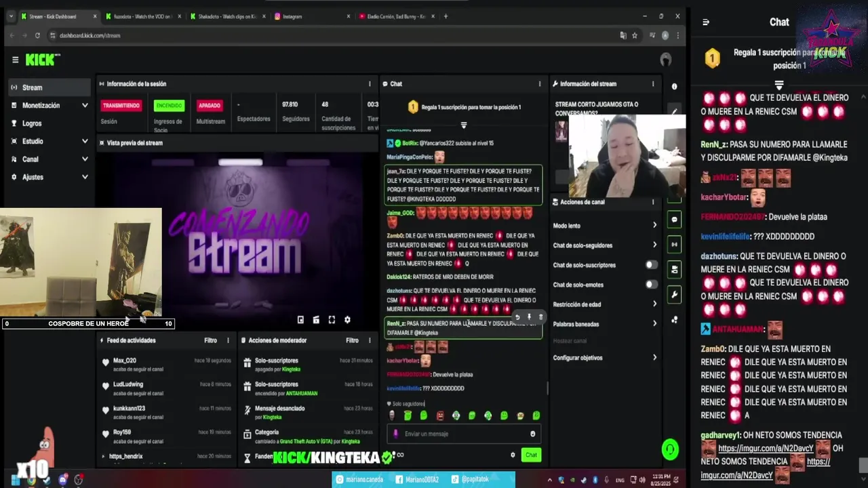Open Configurar objetivos chevron
Screen dimensions: 868x488
coord(654,357)
